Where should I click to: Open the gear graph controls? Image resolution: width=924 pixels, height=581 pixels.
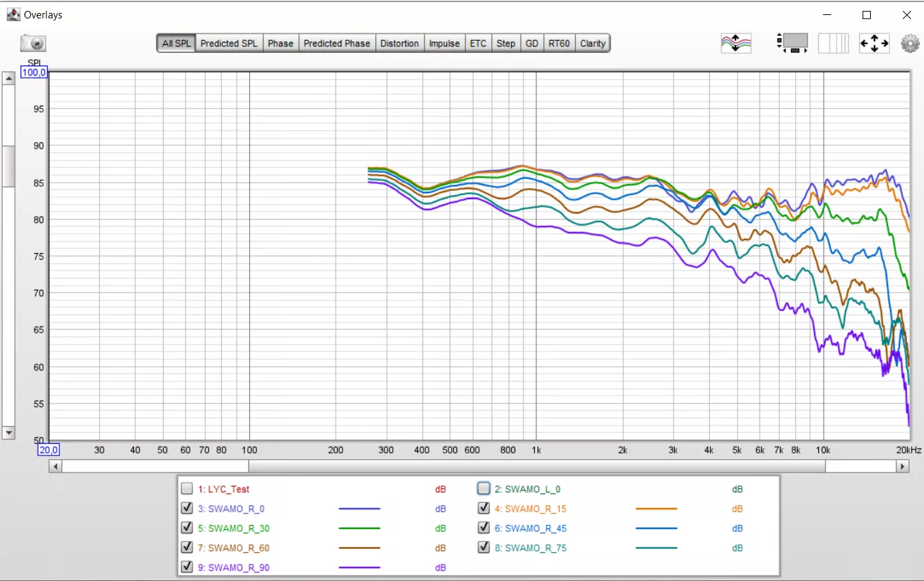(910, 44)
